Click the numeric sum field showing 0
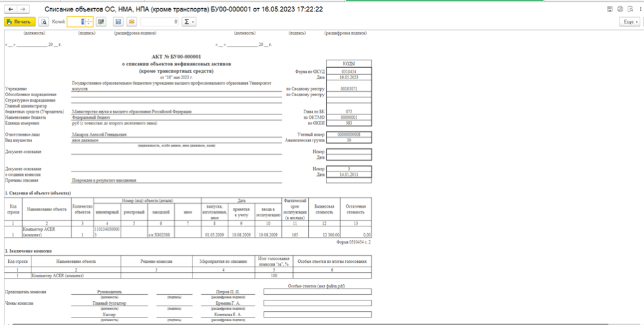 tap(159, 22)
